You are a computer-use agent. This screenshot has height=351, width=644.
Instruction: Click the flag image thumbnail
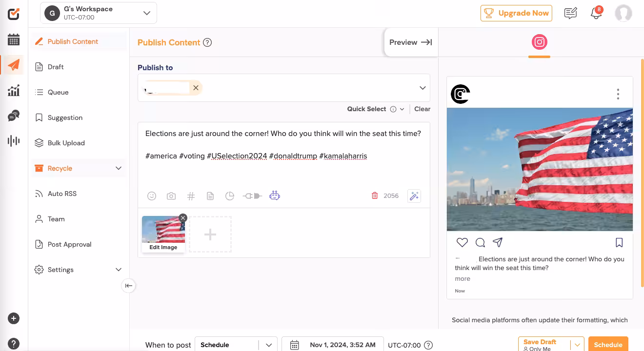pyautogui.click(x=163, y=230)
